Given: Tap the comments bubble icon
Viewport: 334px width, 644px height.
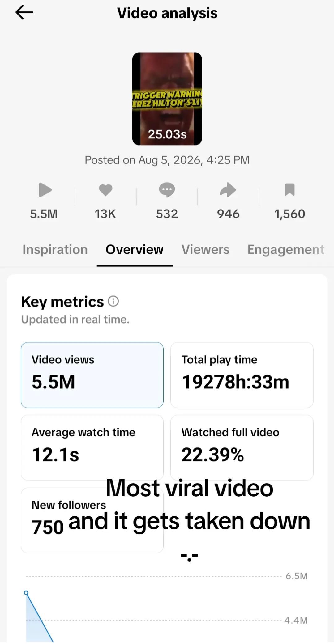Looking at the screenshot, I should (167, 190).
